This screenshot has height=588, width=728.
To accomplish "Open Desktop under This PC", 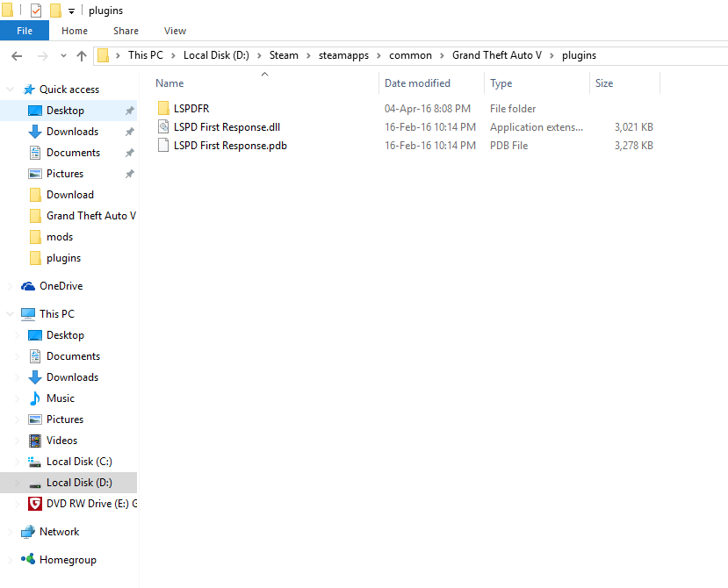I will 65,335.
